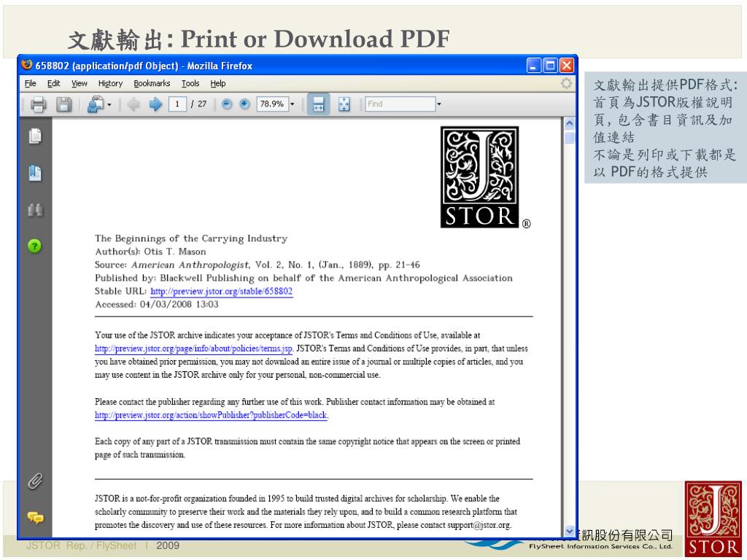The image size is (747, 560).
Task: Save a copy with the floppy disk icon
Action: (64, 104)
